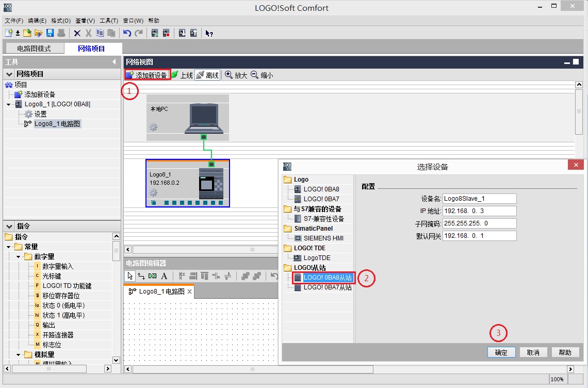The image size is (588, 388).
Task: Close the Logo8_1电路图 editor tab
Action: [x=190, y=292]
